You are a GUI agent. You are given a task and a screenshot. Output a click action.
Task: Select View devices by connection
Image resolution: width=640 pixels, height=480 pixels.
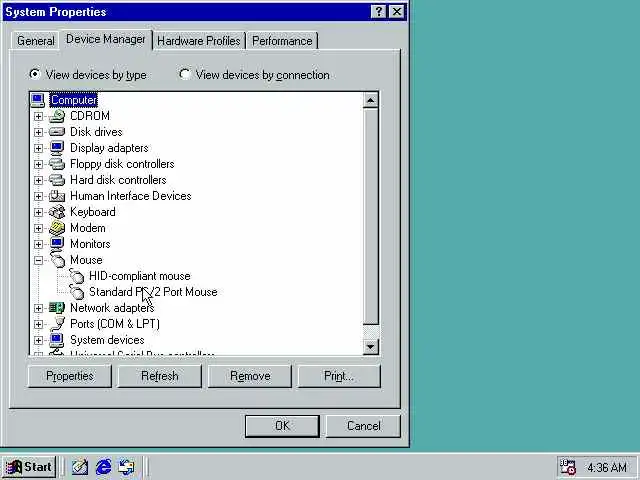pos(254,75)
